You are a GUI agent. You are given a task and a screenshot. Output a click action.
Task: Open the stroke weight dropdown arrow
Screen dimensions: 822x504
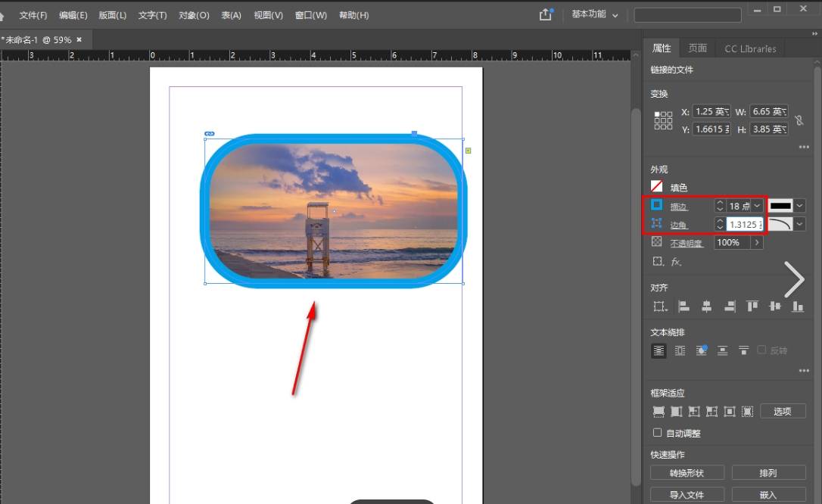coord(757,206)
